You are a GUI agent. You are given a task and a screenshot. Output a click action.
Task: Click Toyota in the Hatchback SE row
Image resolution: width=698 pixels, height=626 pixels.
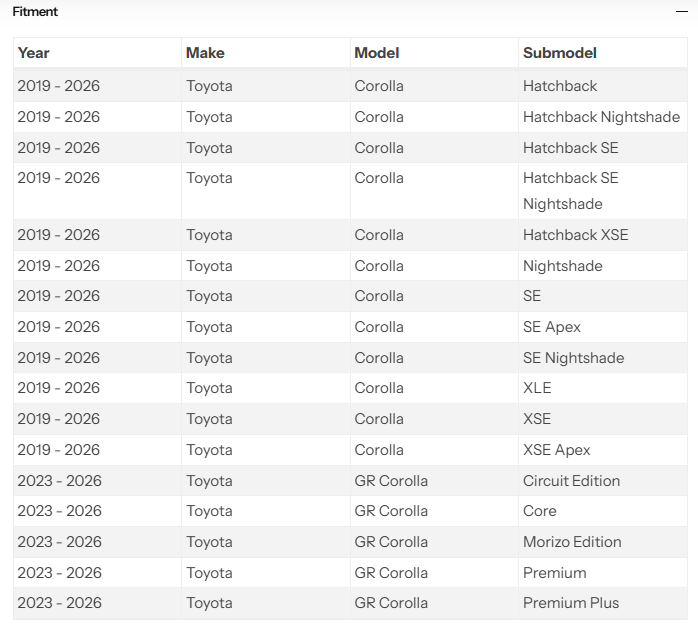click(x=209, y=148)
